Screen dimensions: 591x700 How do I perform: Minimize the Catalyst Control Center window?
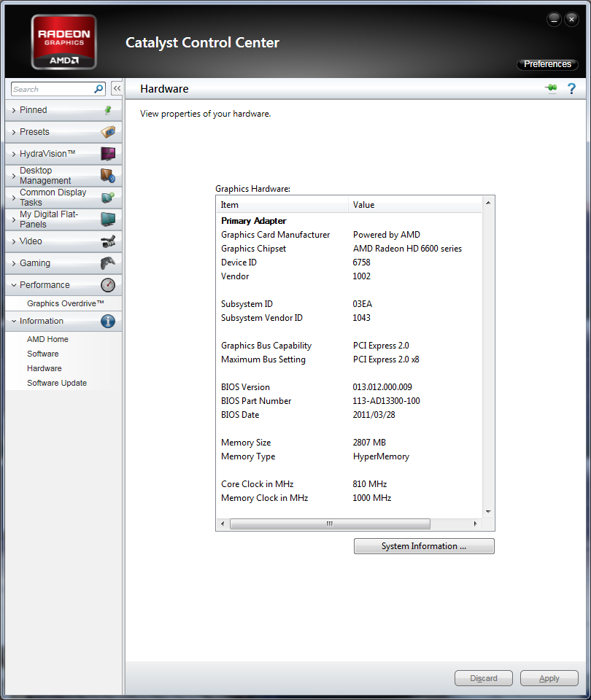(554, 20)
